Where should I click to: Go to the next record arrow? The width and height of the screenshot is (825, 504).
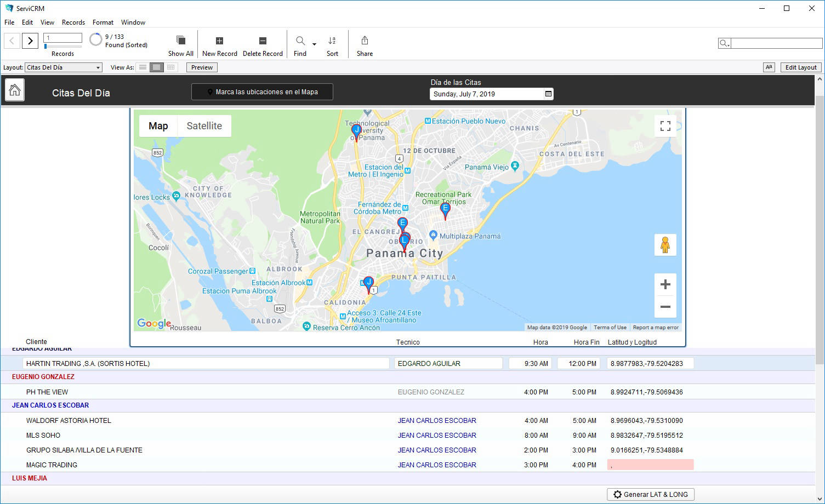tap(30, 41)
